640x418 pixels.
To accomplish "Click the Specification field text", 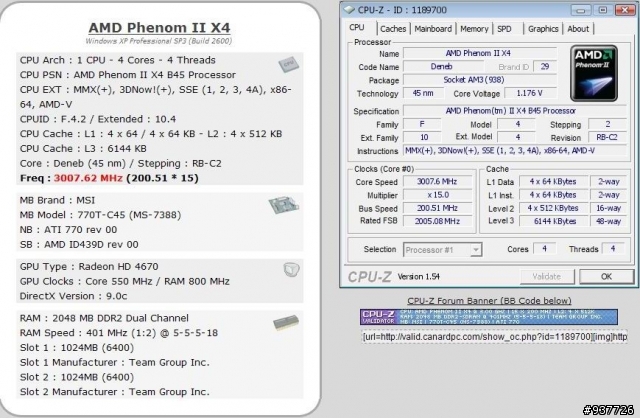I will pyautogui.click(x=514, y=111).
